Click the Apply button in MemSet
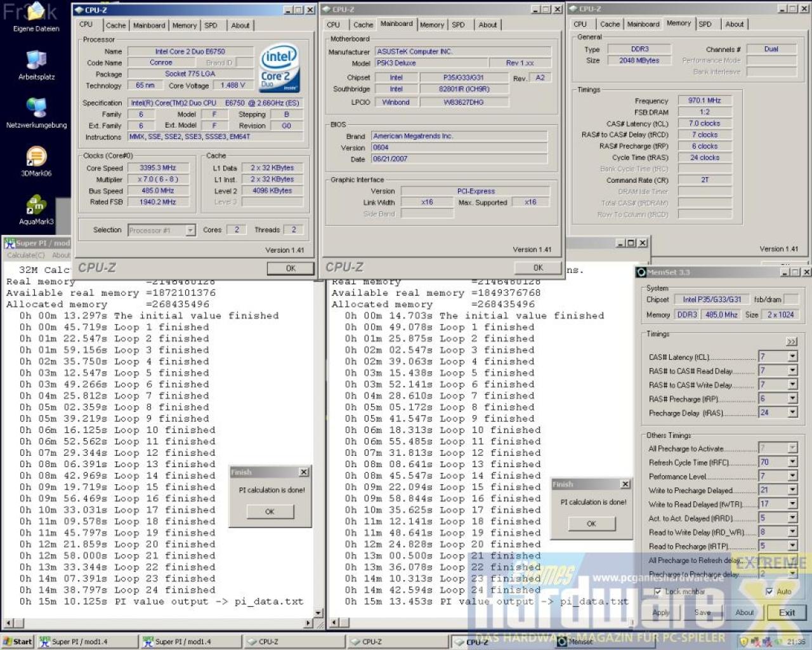Image resolution: width=812 pixels, height=650 pixels. [661, 613]
